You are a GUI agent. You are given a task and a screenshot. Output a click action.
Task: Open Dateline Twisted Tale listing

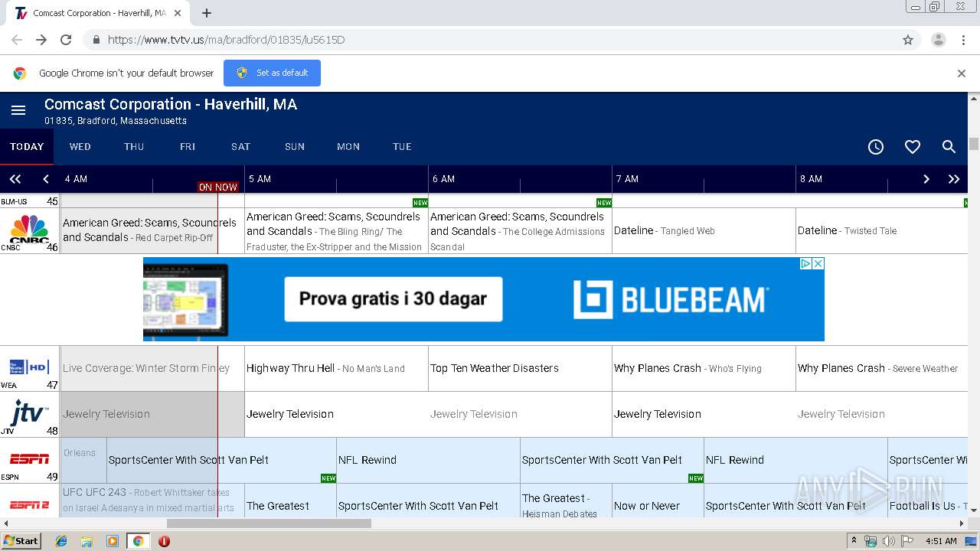[x=883, y=230]
